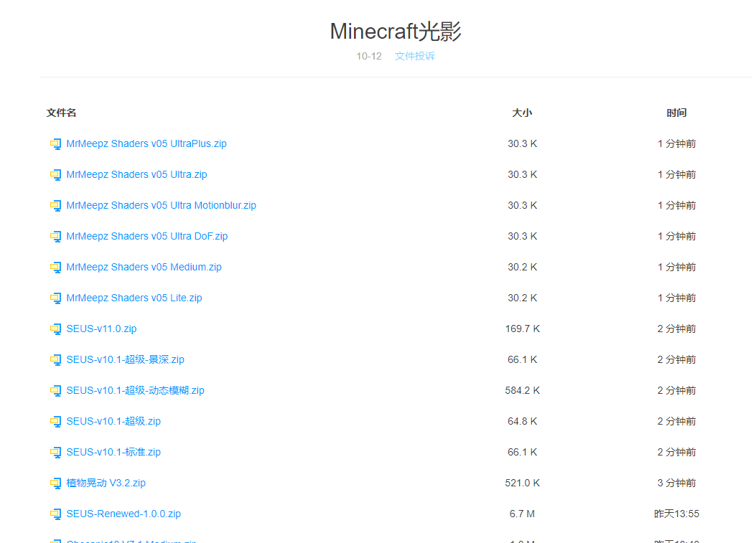
Task: Click the 昨天13:55 time value
Action: (x=676, y=514)
